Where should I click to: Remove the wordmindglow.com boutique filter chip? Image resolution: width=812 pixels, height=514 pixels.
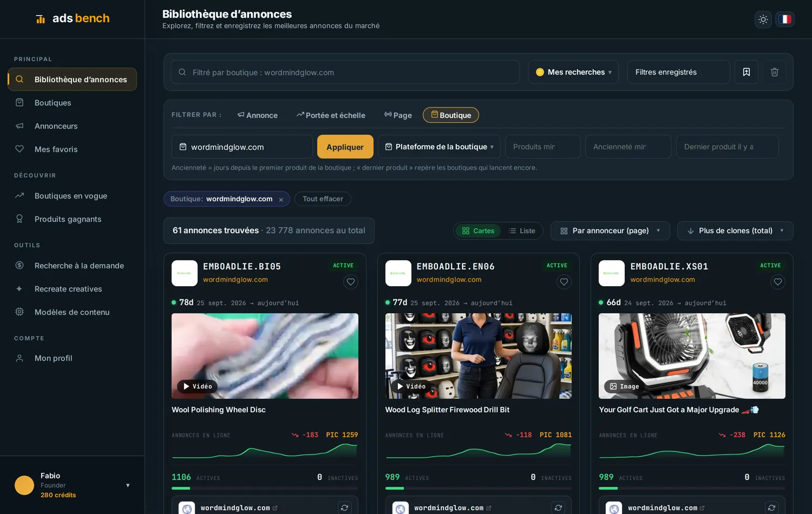281,200
